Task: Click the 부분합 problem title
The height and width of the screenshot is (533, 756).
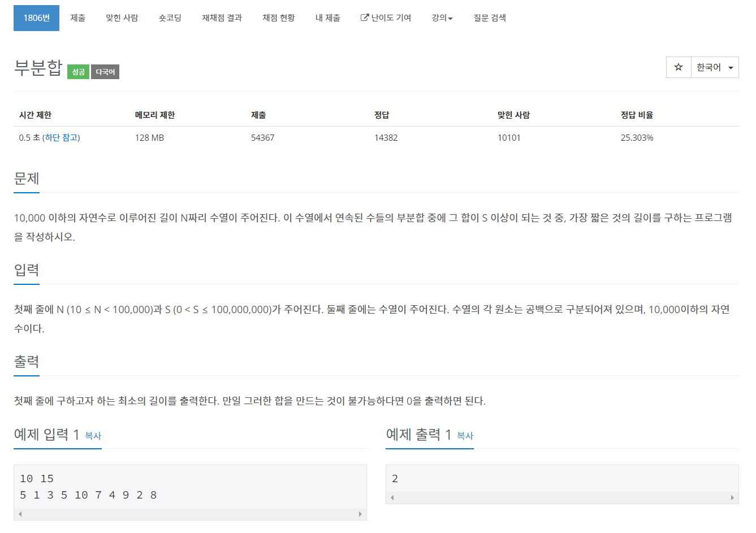Action: (x=38, y=68)
